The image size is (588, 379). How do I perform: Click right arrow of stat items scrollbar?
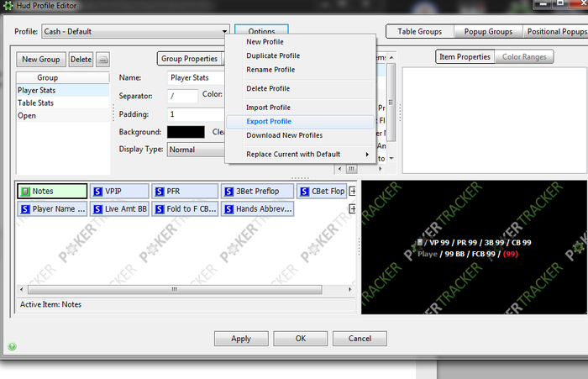pos(350,289)
